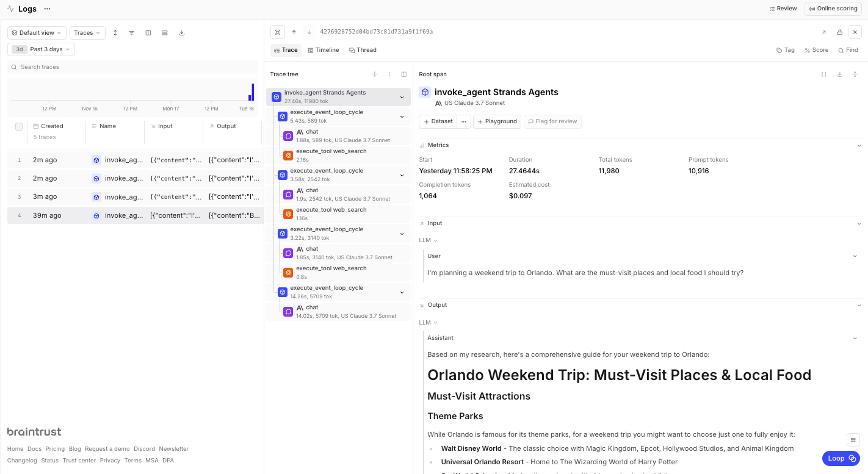Click the Playground button
The height and width of the screenshot is (474, 868).
[x=497, y=121]
